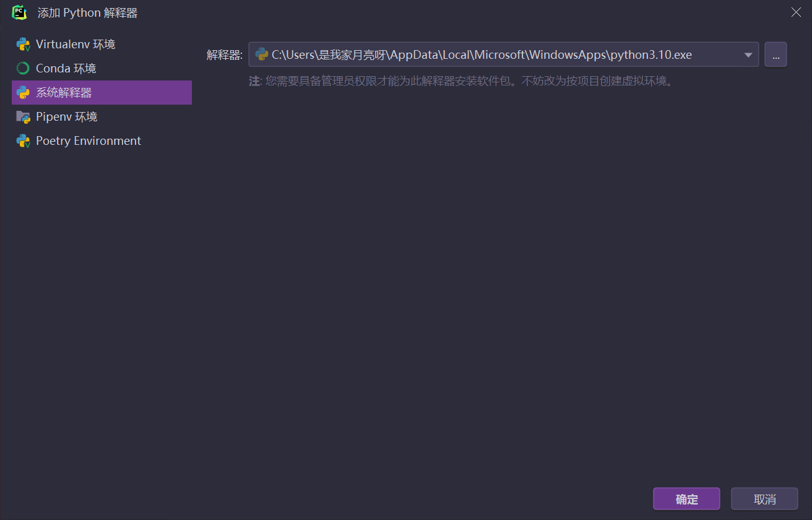Image resolution: width=812 pixels, height=520 pixels.
Task: Click the 添加 Python 解释器 title text
Action: [87, 12]
